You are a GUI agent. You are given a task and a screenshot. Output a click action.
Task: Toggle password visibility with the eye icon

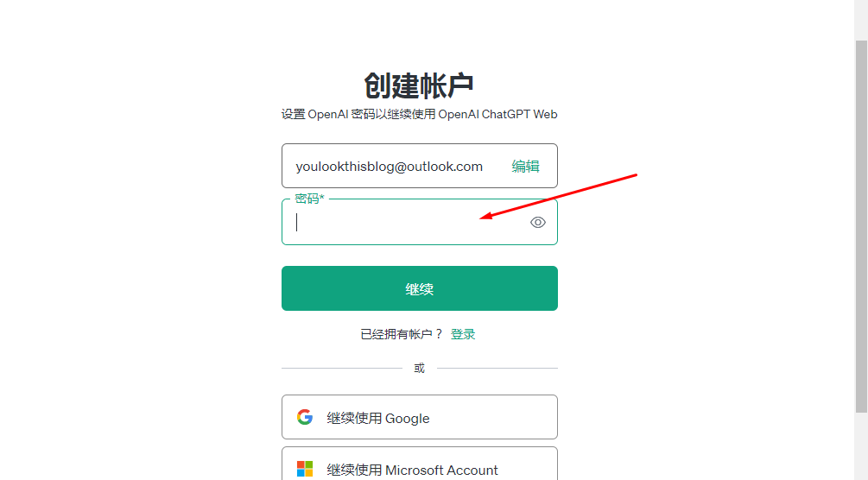(x=537, y=222)
